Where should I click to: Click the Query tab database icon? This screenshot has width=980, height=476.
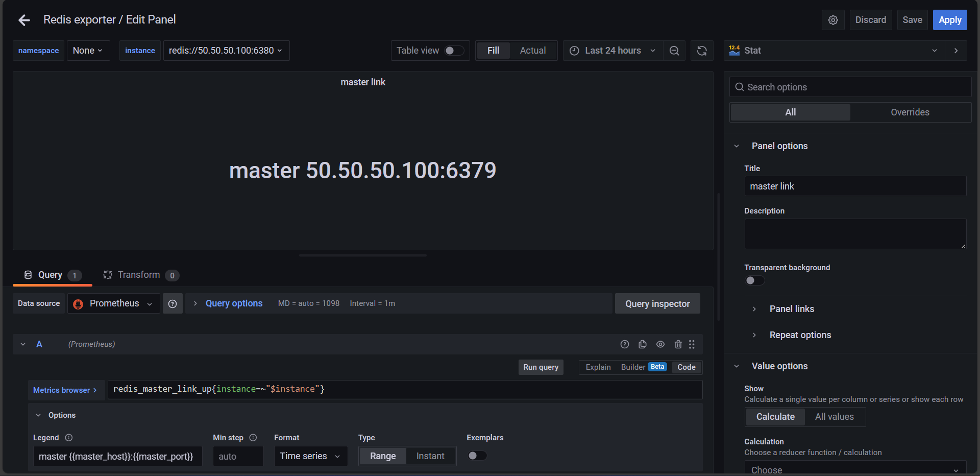point(28,275)
